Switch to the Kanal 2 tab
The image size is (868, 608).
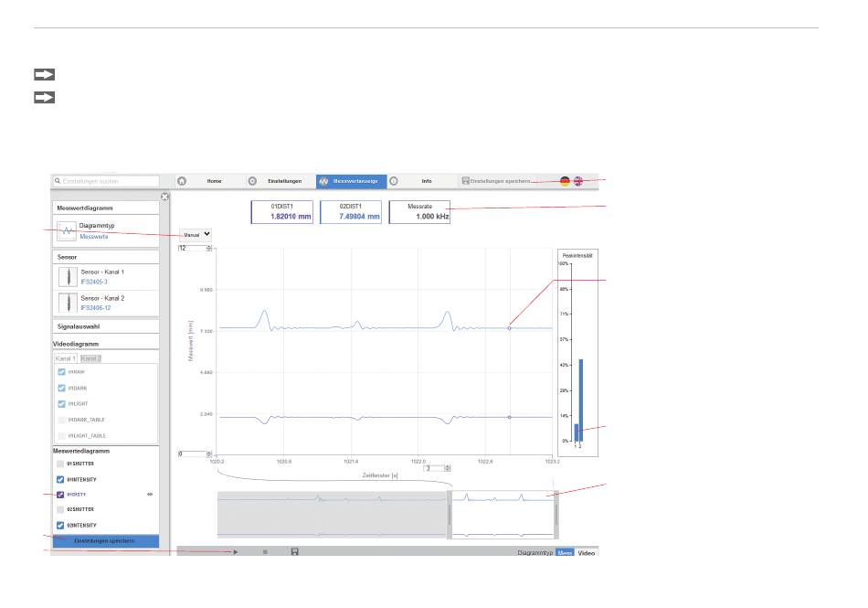pyautogui.click(x=90, y=358)
